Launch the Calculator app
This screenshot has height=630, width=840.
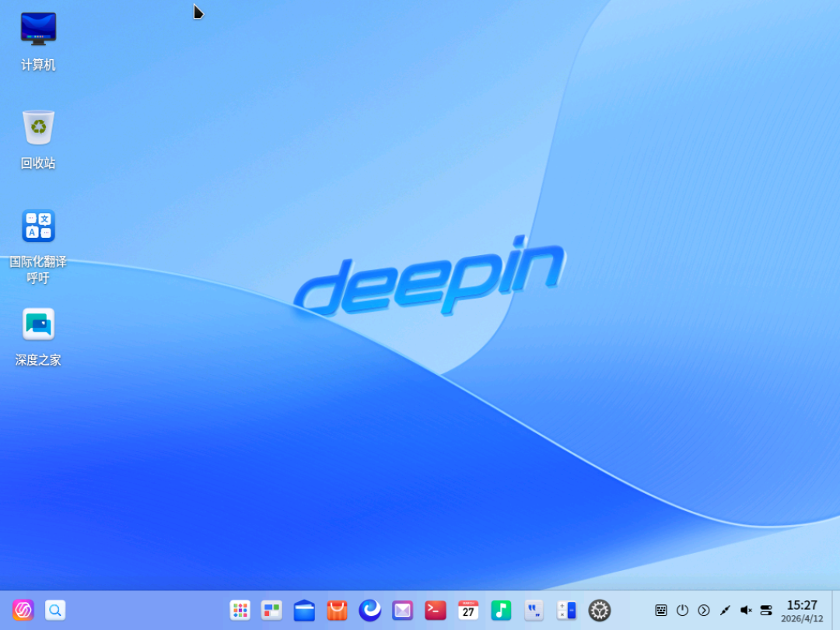click(566, 611)
